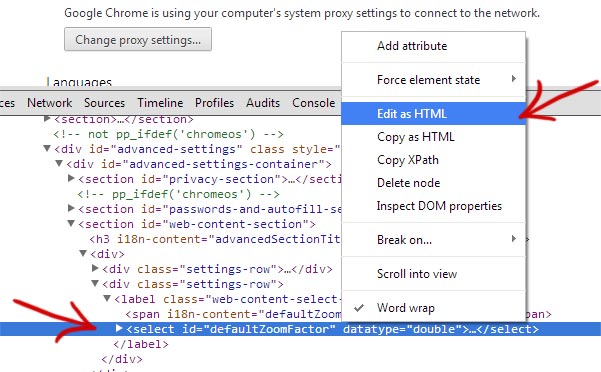This screenshot has height=372, width=601.
Task: Open Break on... submenu arrow
Action: click(x=514, y=239)
